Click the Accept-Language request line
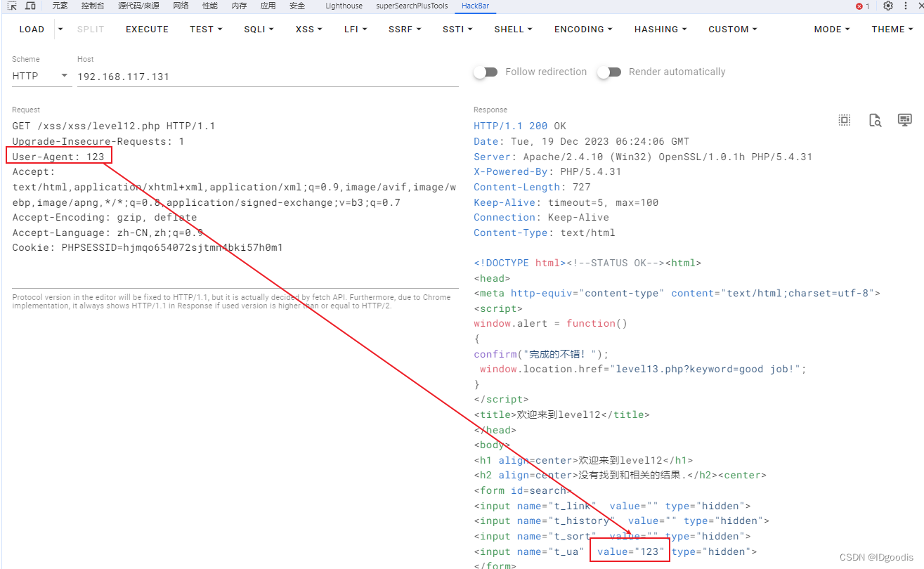The image size is (924, 569). pyautogui.click(x=108, y=233)
